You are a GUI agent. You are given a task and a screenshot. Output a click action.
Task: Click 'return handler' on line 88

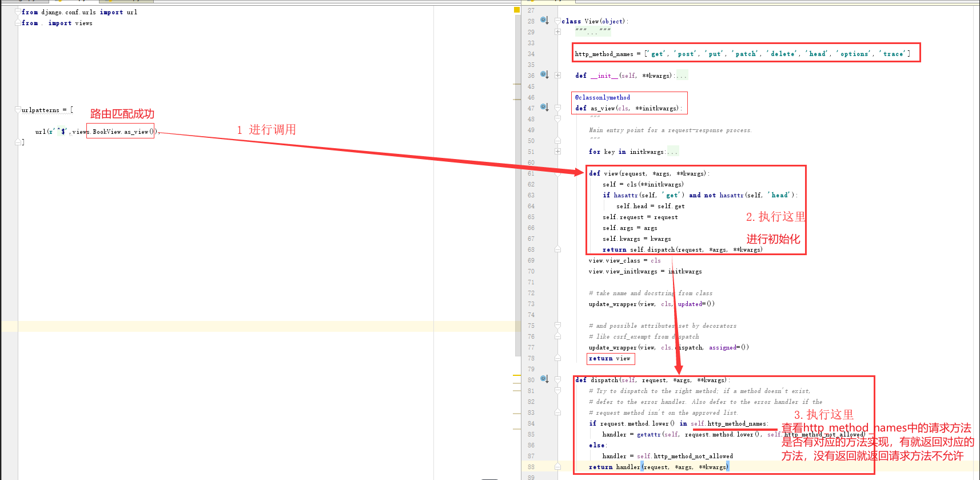pyautogui.click(x=614, y=467)
